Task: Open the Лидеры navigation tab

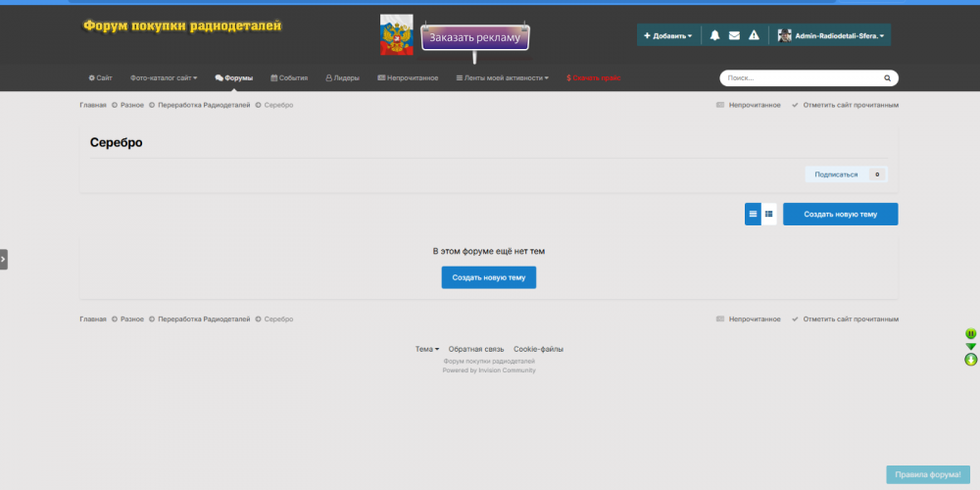Action: click(342, 77)
